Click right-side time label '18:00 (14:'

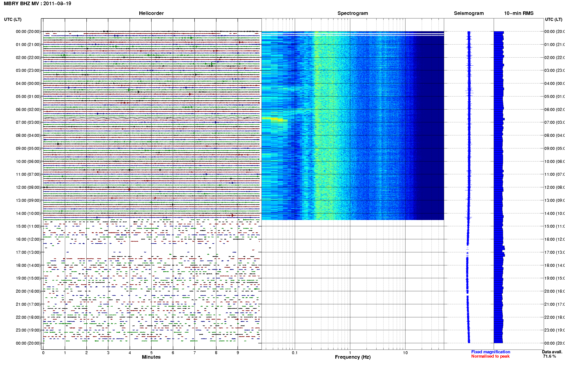pos(555,265)
